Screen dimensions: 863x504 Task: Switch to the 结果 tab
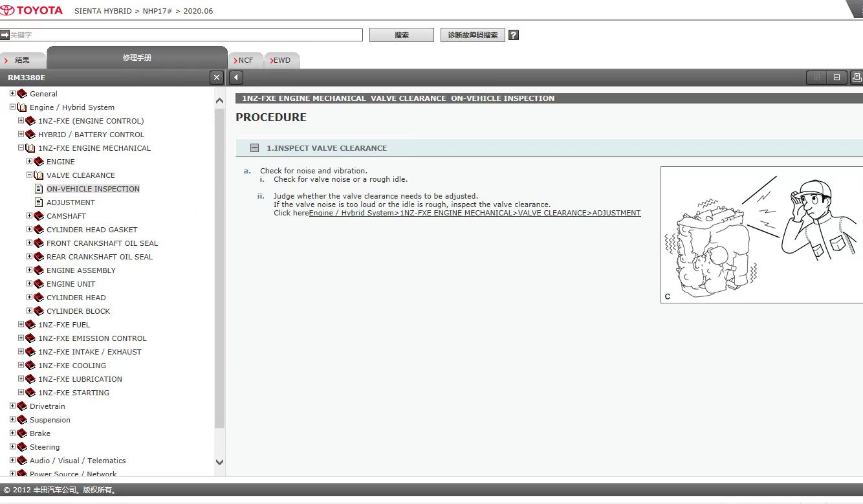pyautogui.click(x=23, y=60)
